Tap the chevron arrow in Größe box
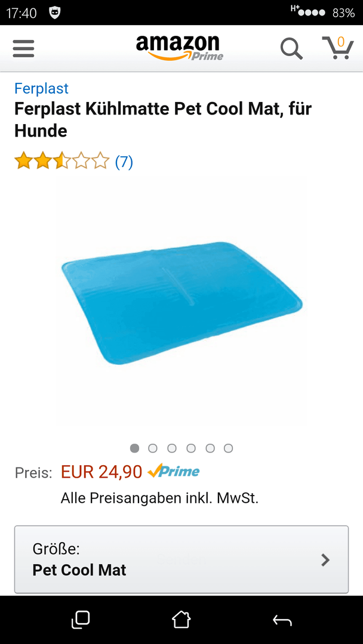Image resolution: width=363 pixels, height=644 pixels. tap(325, 560)
